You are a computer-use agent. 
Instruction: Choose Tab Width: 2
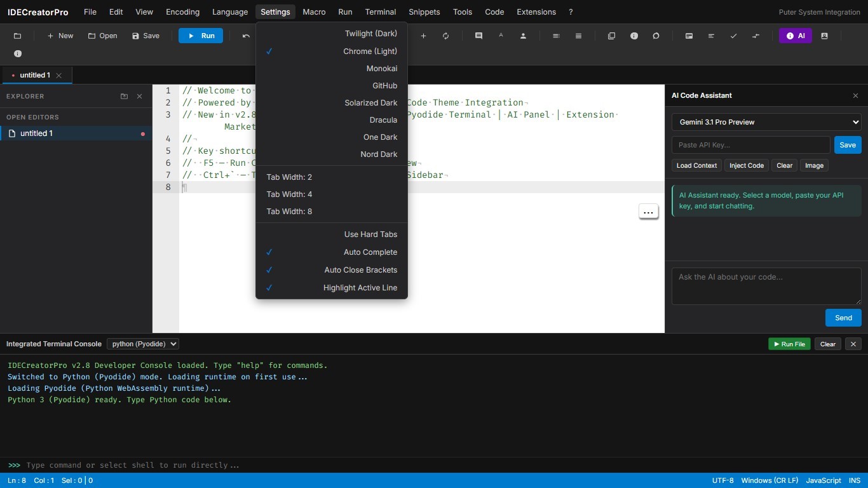coord(331,177)
